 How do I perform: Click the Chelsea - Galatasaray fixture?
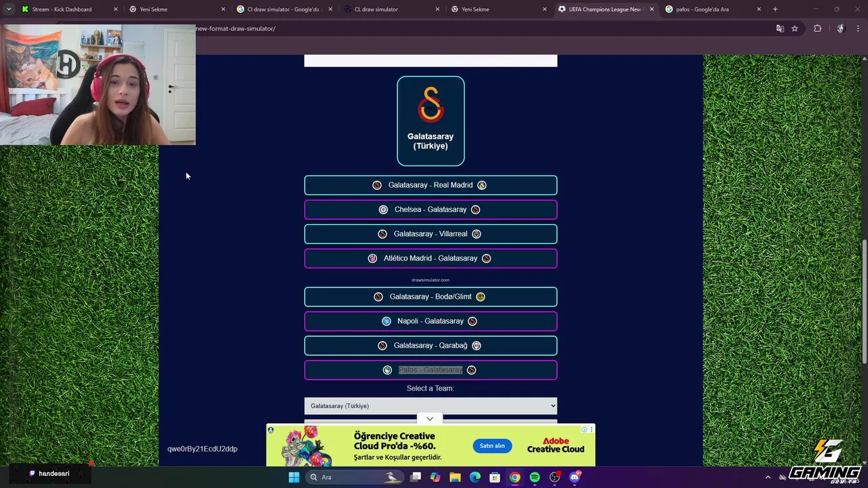tap(431, 209)
